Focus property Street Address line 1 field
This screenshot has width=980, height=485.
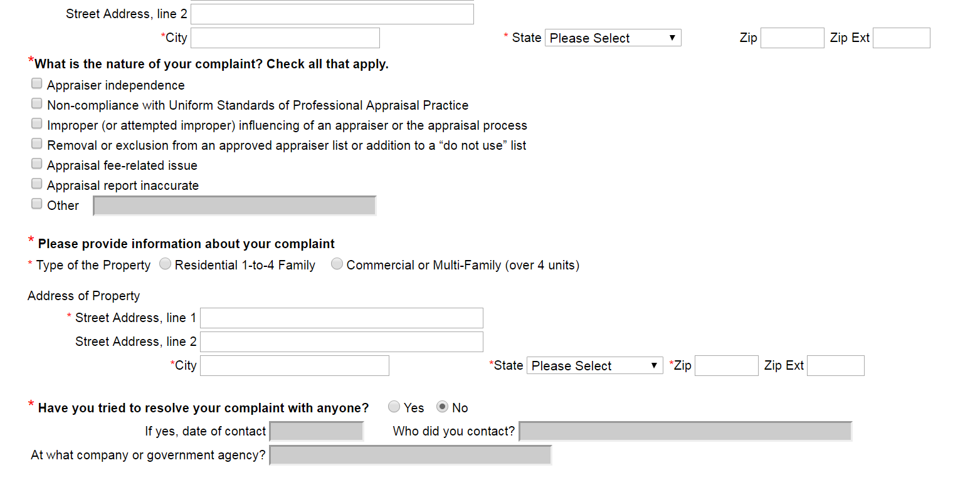click(342, 318)
